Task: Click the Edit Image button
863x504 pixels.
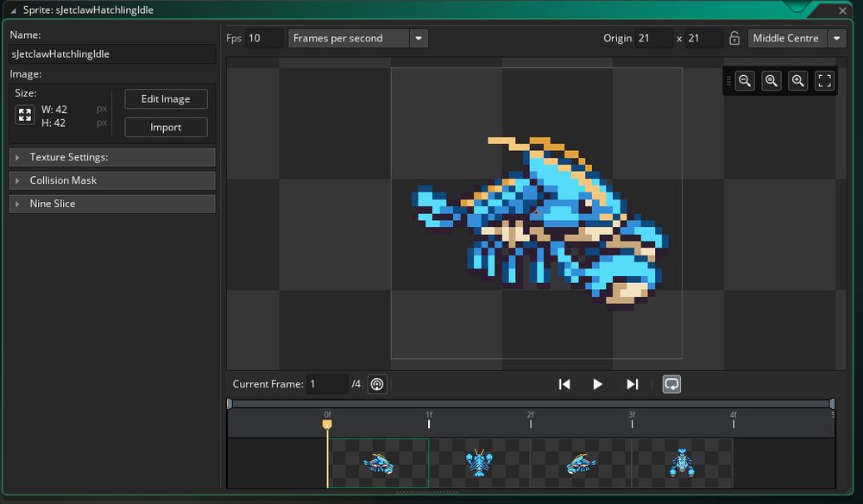Action: click(x=167, y=99)
